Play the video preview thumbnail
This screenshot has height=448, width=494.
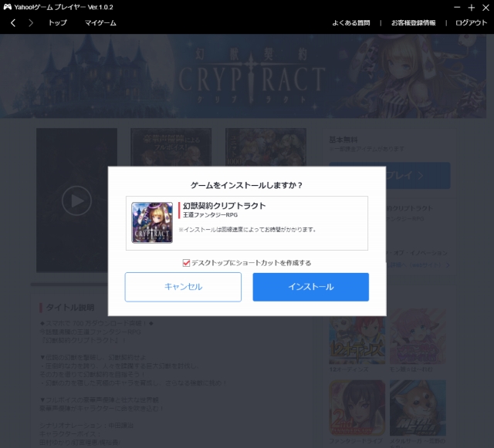[76, 200]
